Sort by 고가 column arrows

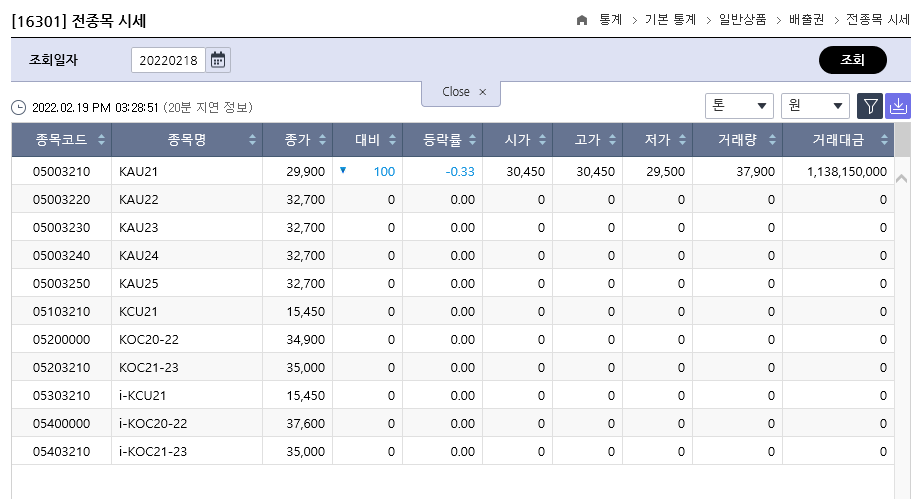click(612, 140)
